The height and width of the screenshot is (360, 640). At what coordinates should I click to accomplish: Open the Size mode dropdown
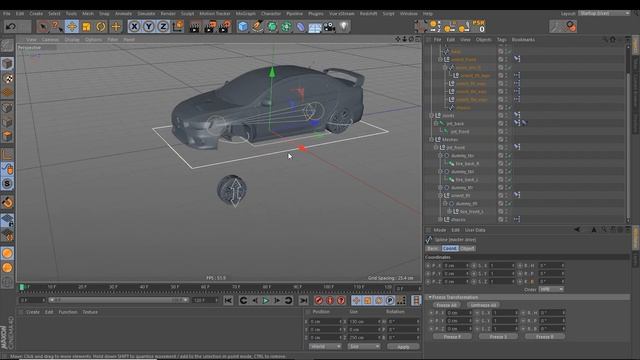coord(364,347)
